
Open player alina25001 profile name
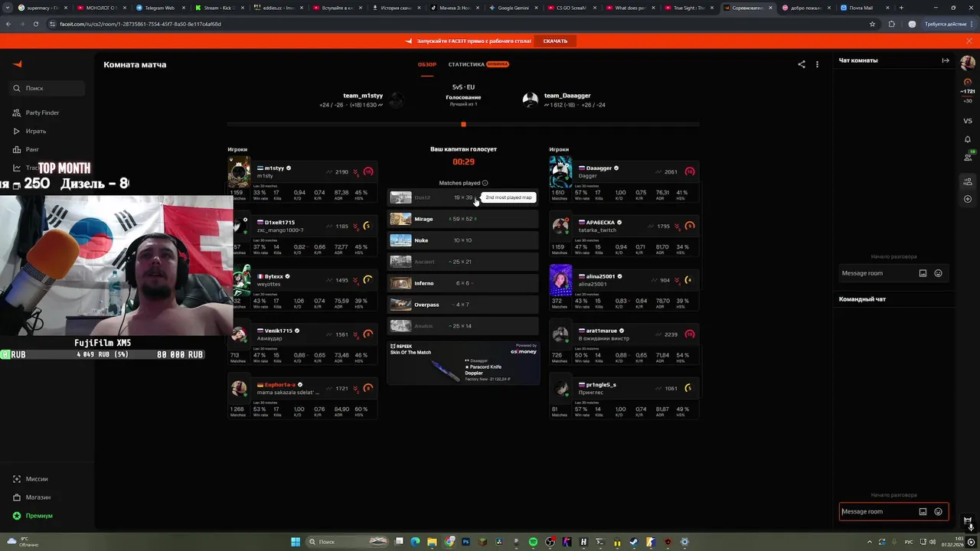click(600, 276)
